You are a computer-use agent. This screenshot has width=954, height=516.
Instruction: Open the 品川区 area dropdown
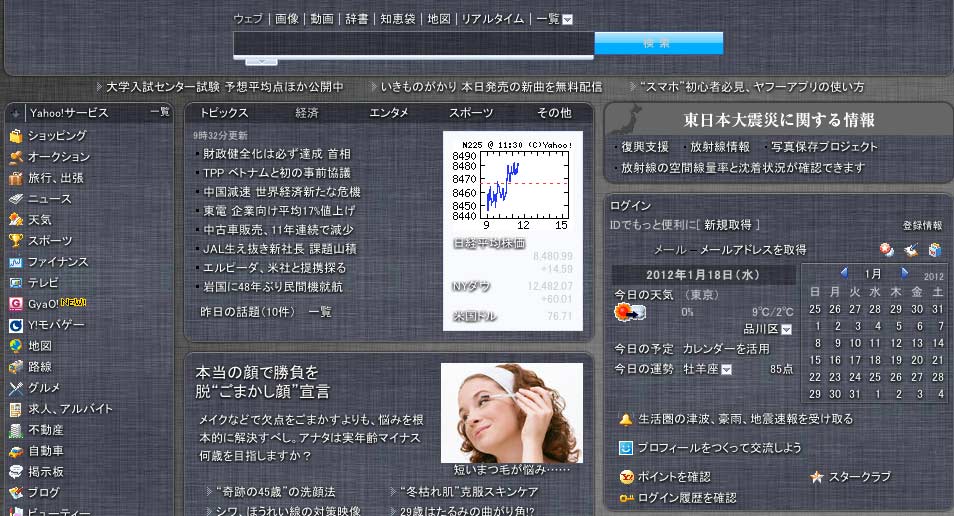tap(786, 329)
